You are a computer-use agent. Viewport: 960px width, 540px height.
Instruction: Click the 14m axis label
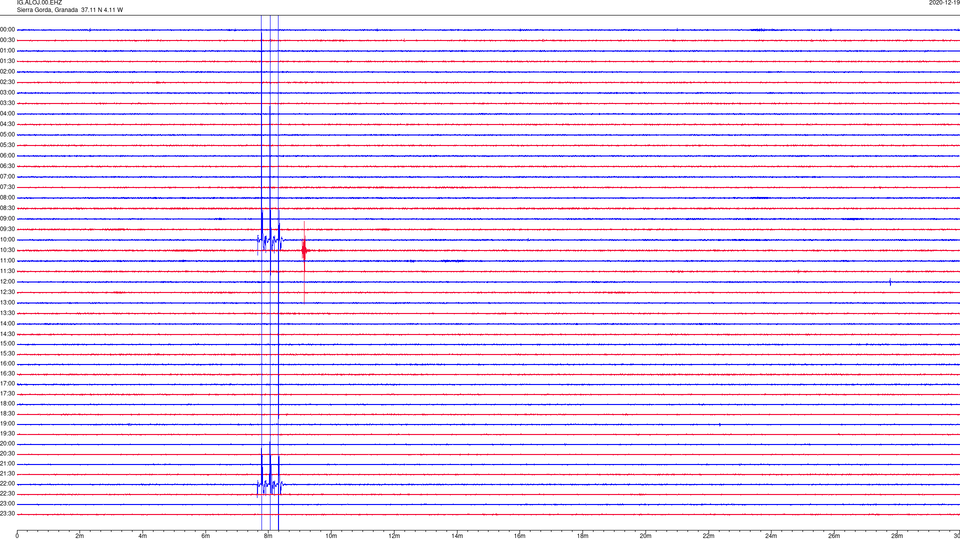click(x=457, y=536)
